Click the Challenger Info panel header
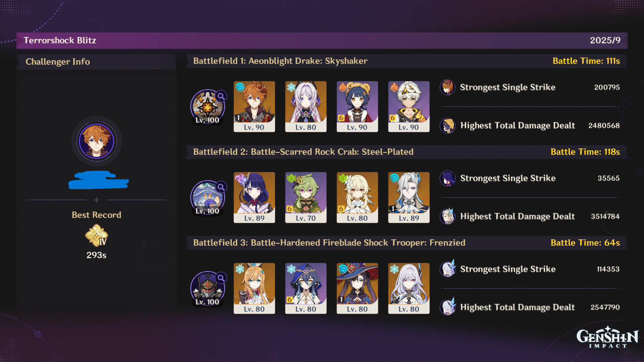This screenshot has height=362, width=644. pyautogui.click(x=96, y=62)
